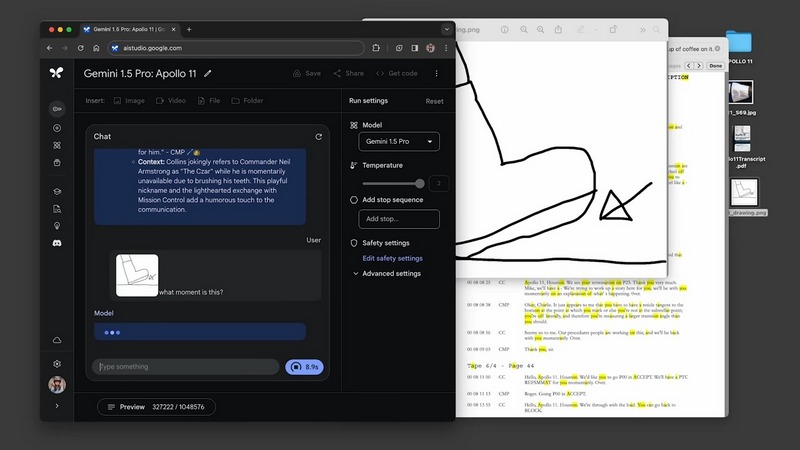
Task: Expand the left sidebar with the bottom chevron
Action: point(57,406)
